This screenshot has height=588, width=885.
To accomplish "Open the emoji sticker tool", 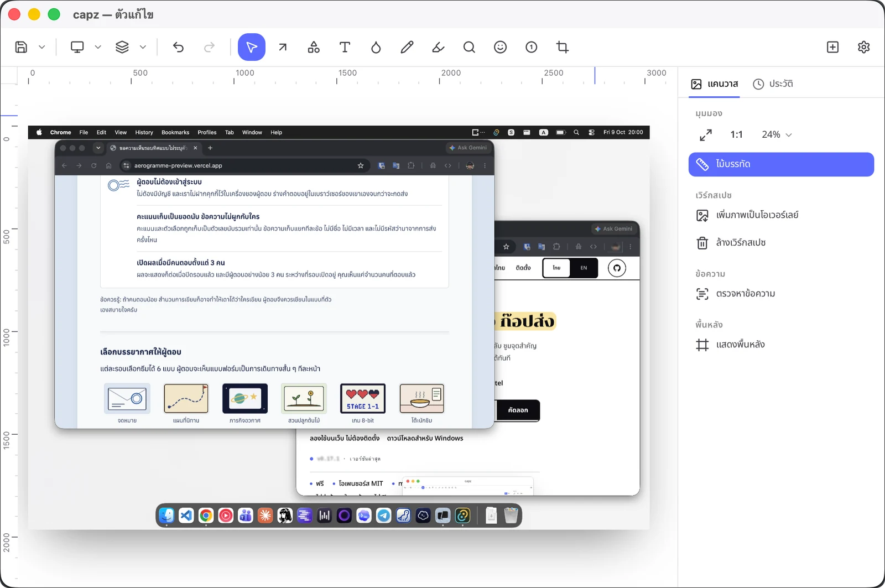I will [x=500, y=47].
